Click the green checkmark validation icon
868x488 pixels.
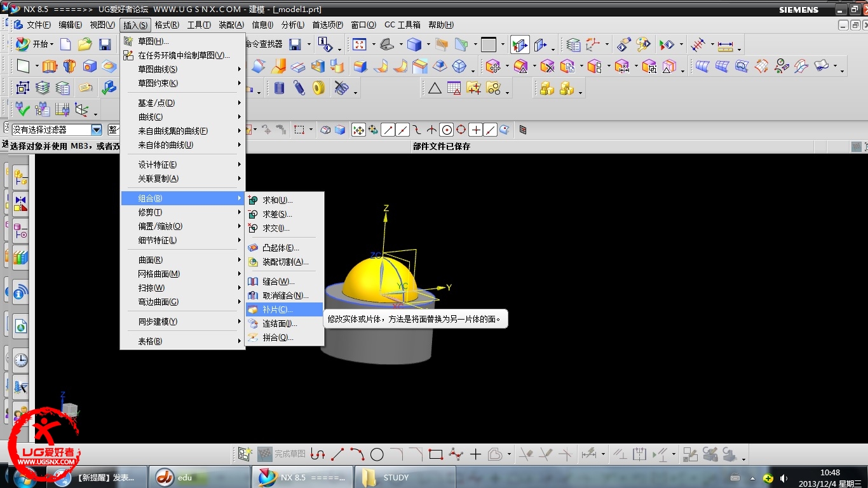click(x=22, y=109)
